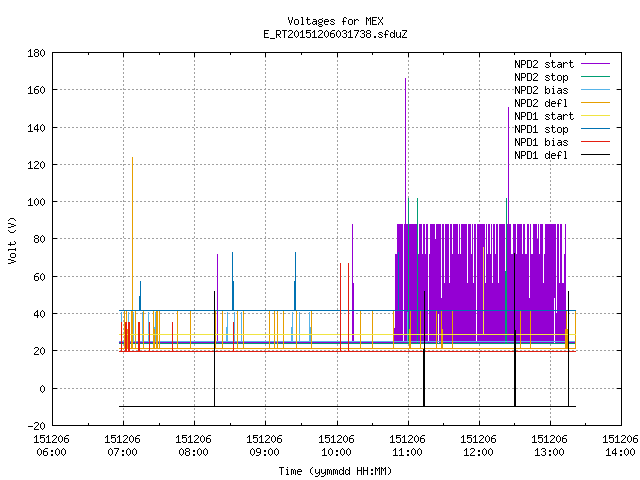Click the 100 y-axis tick label
The width and height of the screenshot is (640, 480).
pyautogui.click(x=36, y=202)
